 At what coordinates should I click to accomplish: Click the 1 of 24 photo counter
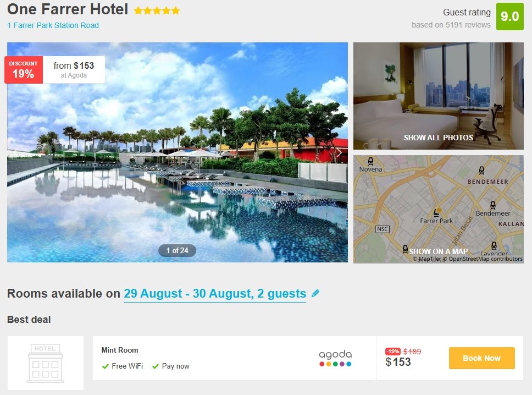pyautogui.click(x=177, y=250)
